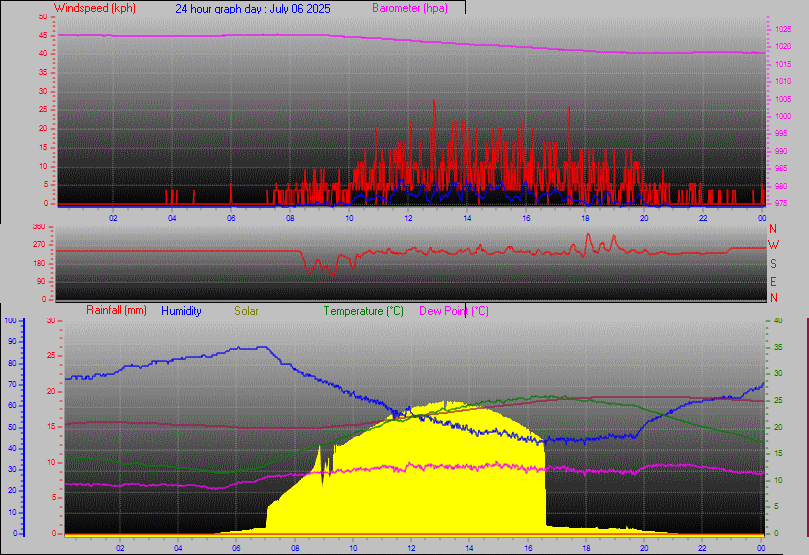This screenshot has height=555, width=809.
Task: Click the 70 value on blue humidity axis
Action: click(x=12, y=384)
